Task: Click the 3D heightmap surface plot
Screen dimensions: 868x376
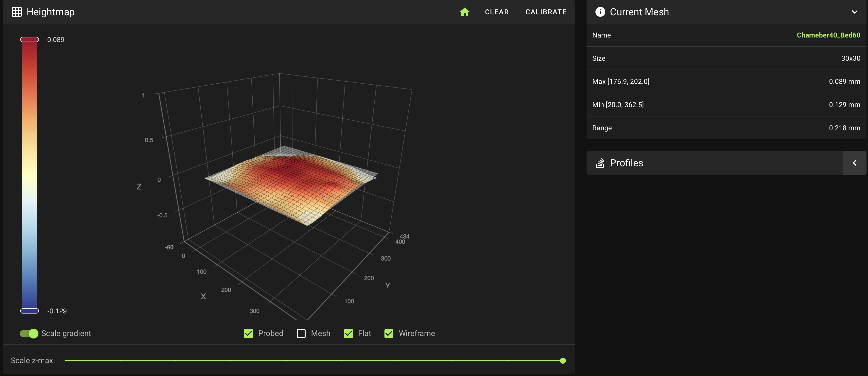Action: coord(290,182)
